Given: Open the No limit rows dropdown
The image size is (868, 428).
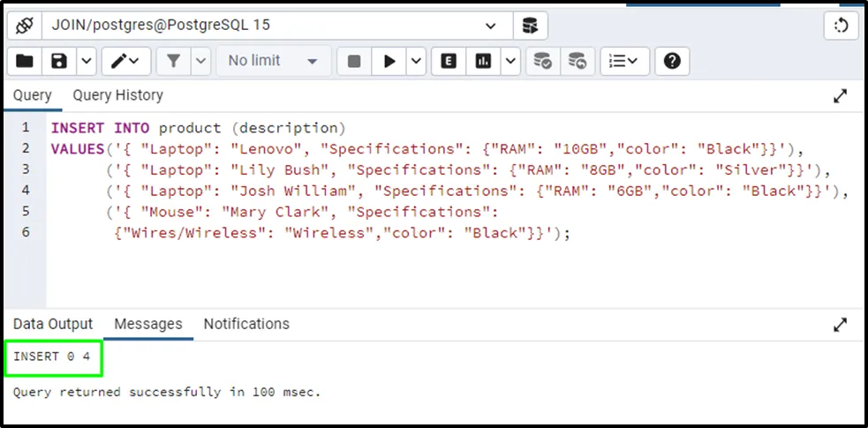Looking at the screenshot, I should click(272, 61).
